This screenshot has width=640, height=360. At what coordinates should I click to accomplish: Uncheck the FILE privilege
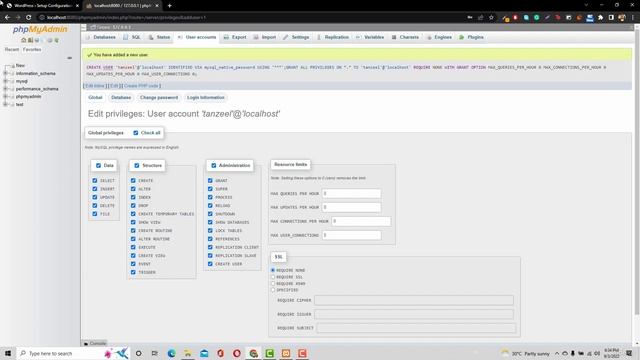pyautogui.click(x=95, y=214)
